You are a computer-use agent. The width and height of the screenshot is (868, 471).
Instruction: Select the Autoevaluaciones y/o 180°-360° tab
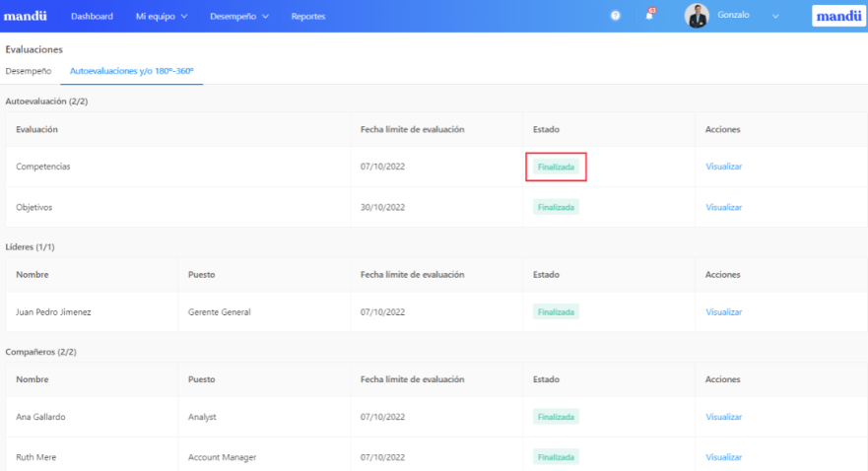[x=132, y=71]
